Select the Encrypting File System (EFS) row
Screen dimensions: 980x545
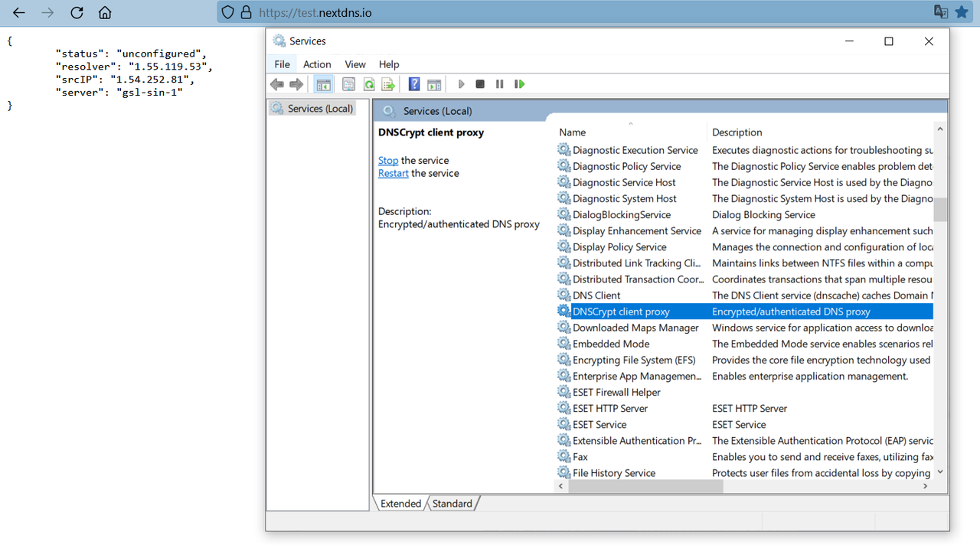click(744, 360)
